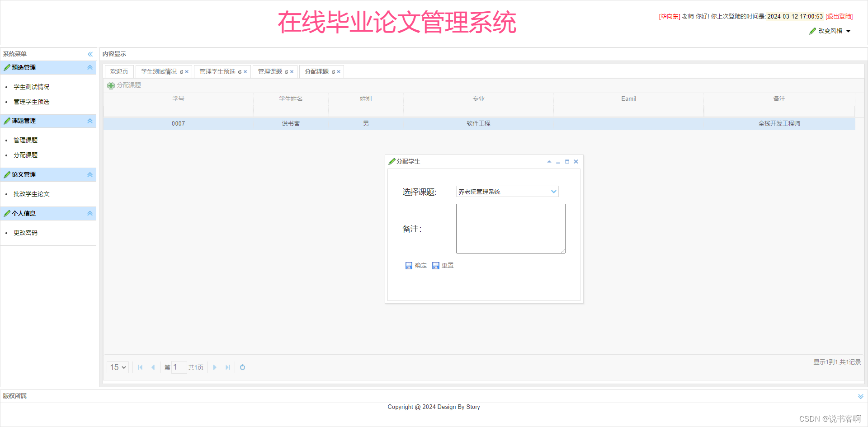The width and height of the screenshot is (868, 427).
Task: Open 批改学生论文 menu entry
Action: point(32,194)
